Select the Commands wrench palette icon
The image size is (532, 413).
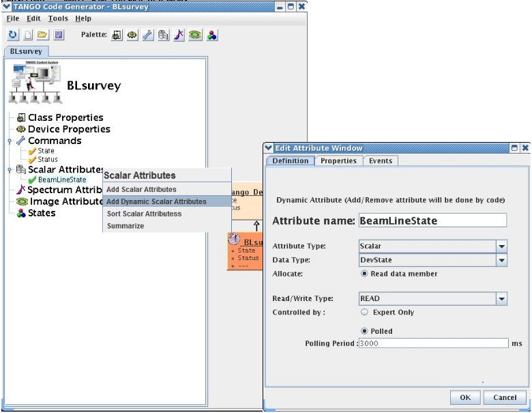[x=148, y=35]
